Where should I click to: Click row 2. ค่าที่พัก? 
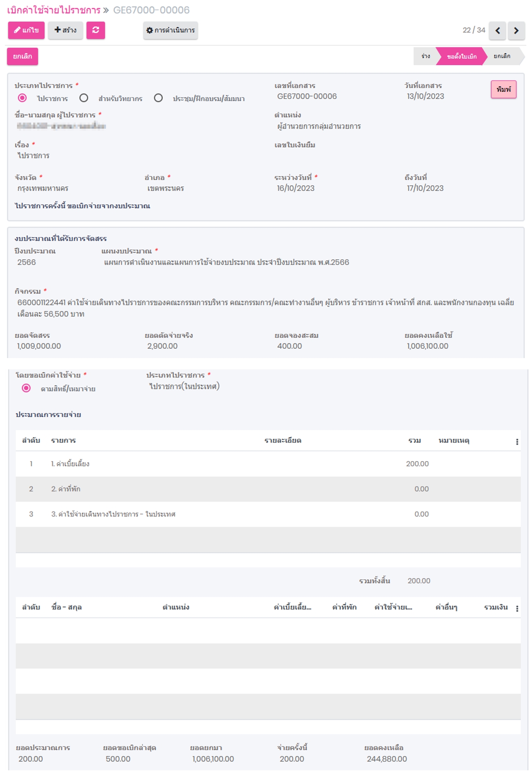[x=268, y=489]
